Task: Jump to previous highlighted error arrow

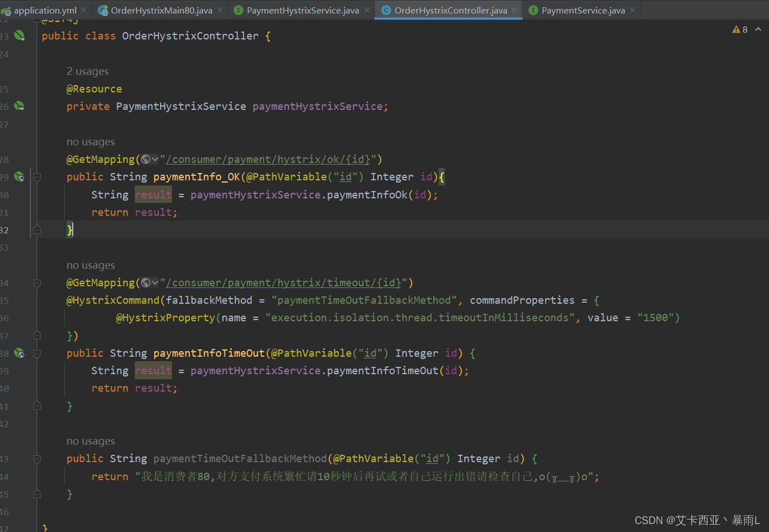Action: click(x=758, y=29)
